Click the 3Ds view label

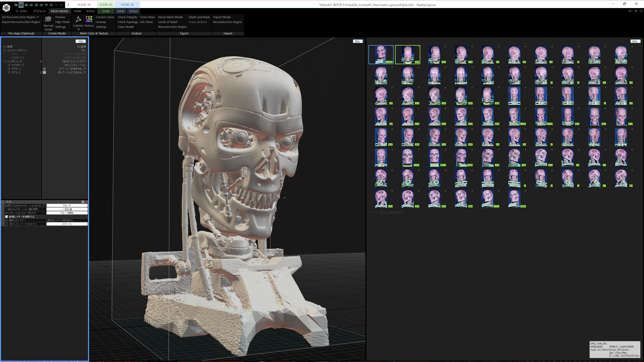pos(358,41)
